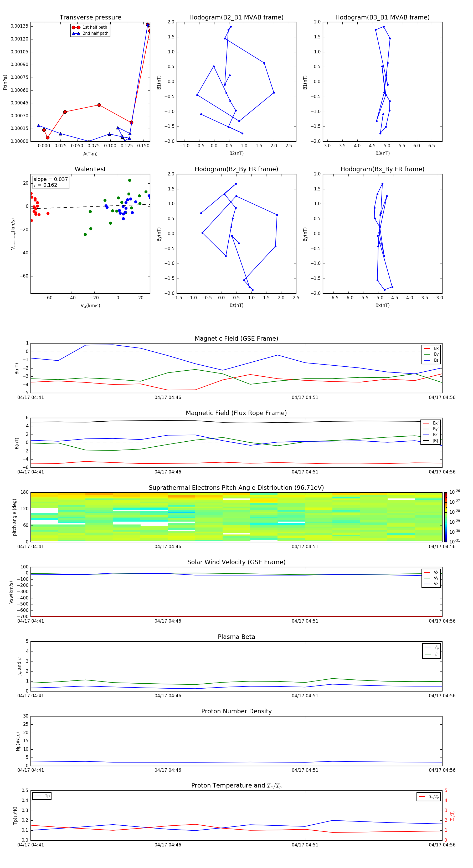
Task: Click the 'Hodogram(B3_B1 MVAB frame)' title
Action: click(382, 18)
